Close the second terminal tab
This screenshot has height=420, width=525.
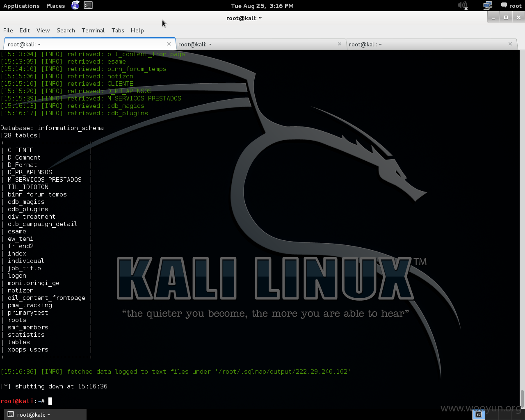point(340,44)
